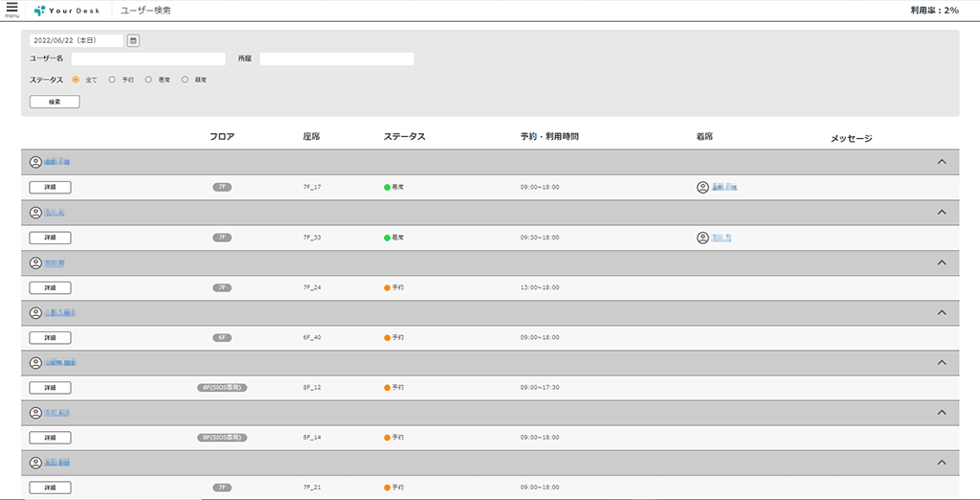Click the ユーザー名 input field
The width and height of the screenshot is (980, 500).
[147, 59]
